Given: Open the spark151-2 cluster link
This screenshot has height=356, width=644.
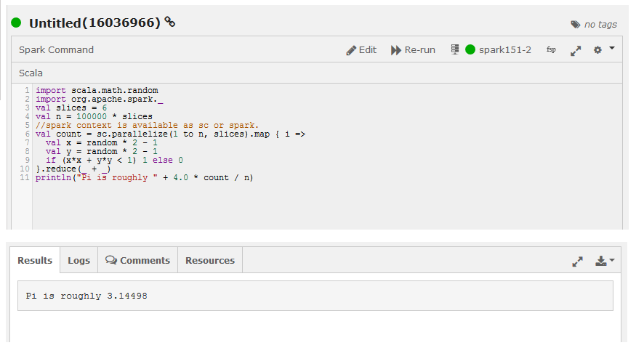Looking at the screenshot, I should pos(504,50).
